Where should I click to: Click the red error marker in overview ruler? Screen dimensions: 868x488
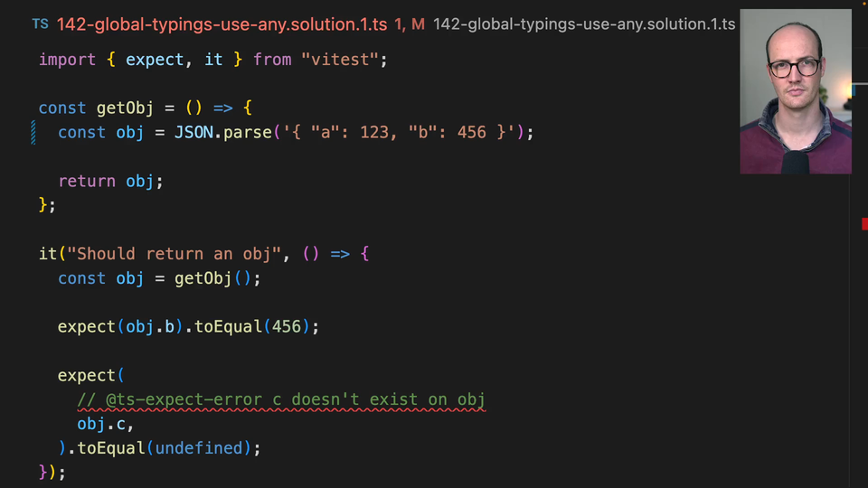click(864, 223)
